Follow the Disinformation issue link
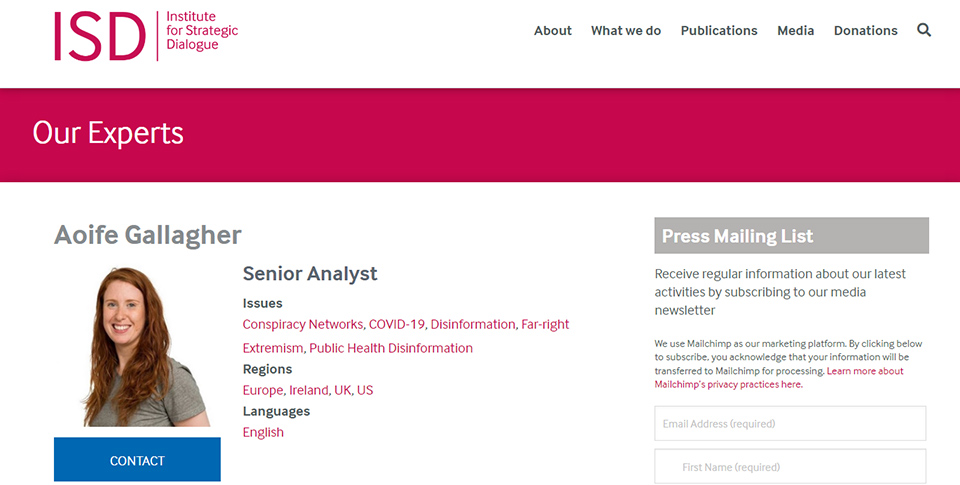The width and height of the screenshot is (960, 485). (473, 324)
